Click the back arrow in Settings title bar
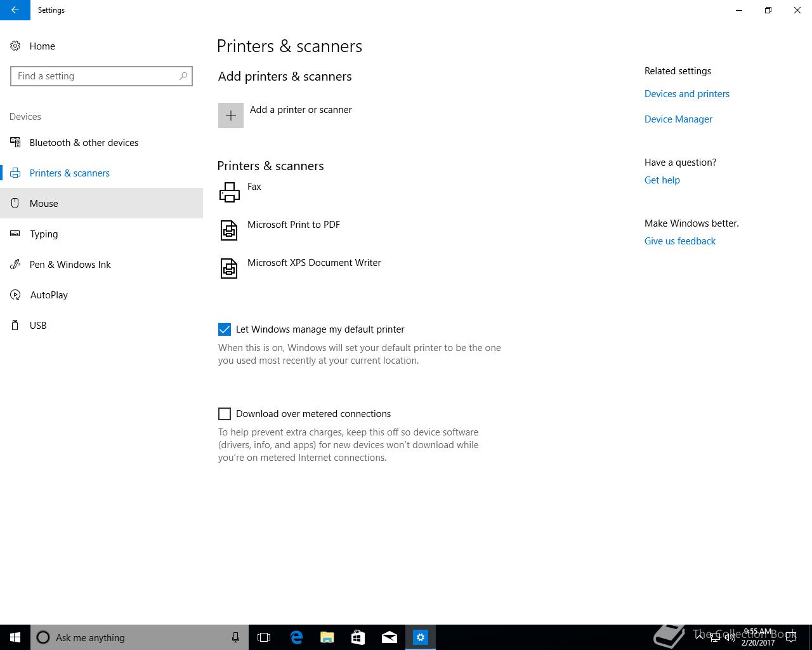Image resolution: width=812 pixels, height=650 pixels. click(15, 10)
